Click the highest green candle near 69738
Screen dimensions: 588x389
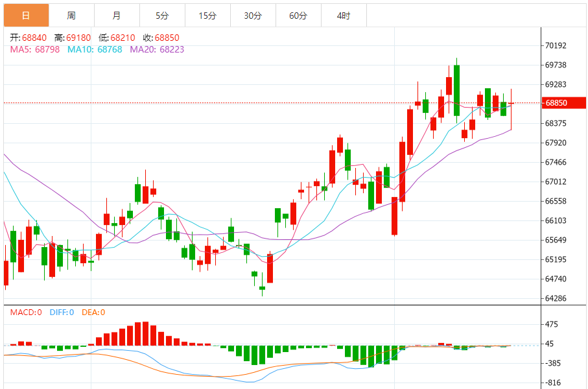click(x=456, y=90)
